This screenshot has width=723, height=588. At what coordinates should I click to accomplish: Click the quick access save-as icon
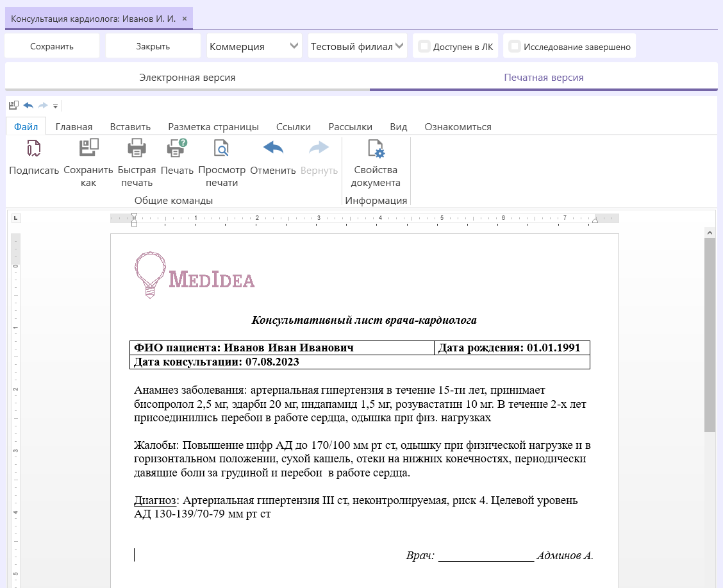tap(13, 106)
